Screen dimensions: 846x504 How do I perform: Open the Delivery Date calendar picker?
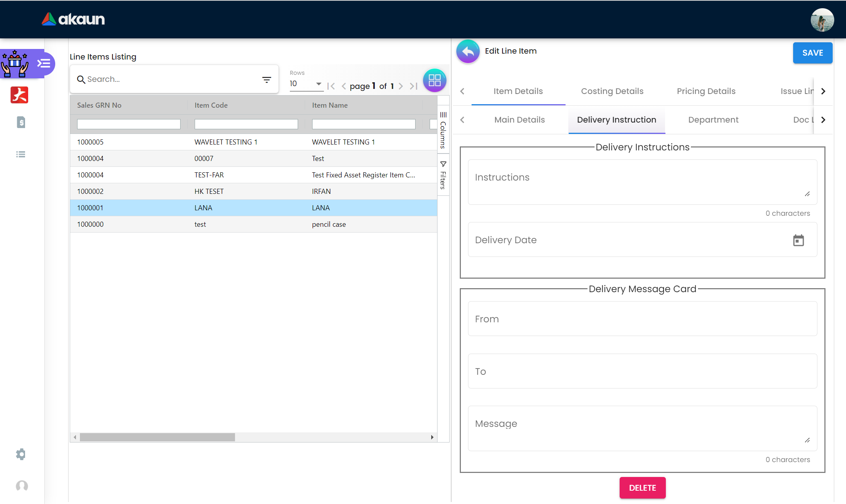point(798,240)
